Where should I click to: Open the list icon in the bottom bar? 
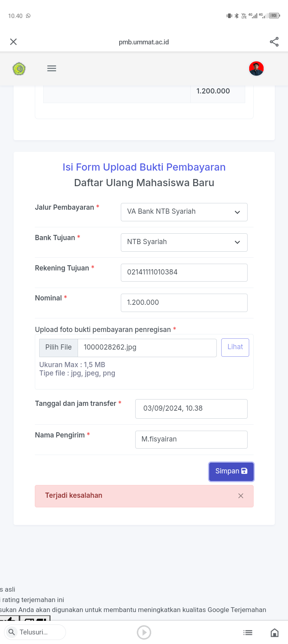[x=248, y=632]
